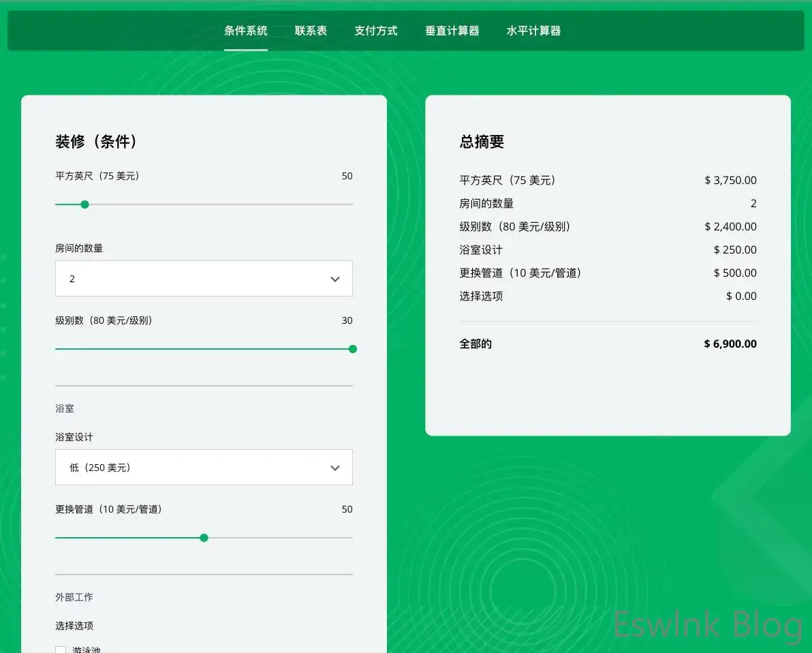Open the 水平计算器 tab
Image resolution: width=812 pixels, height=653 pixels.
click(x=533, y=31)
